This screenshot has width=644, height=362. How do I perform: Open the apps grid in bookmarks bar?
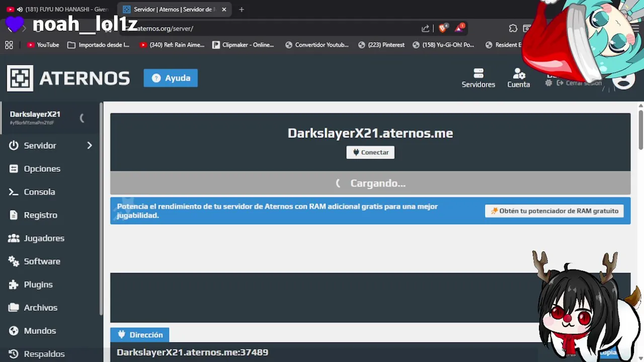point(9,45)
